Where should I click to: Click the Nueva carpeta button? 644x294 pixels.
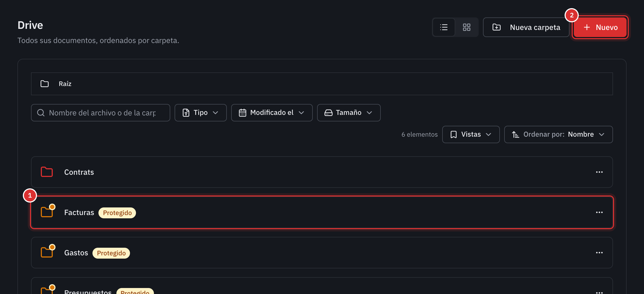pyautogui.click(x=526, y=27)
